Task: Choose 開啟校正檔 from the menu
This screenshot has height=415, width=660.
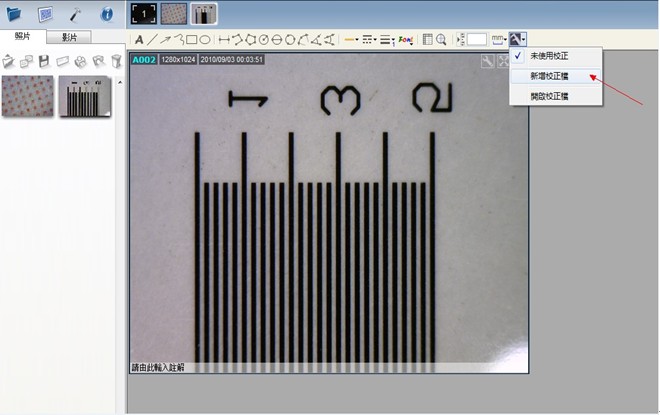Action: [549, 96]
